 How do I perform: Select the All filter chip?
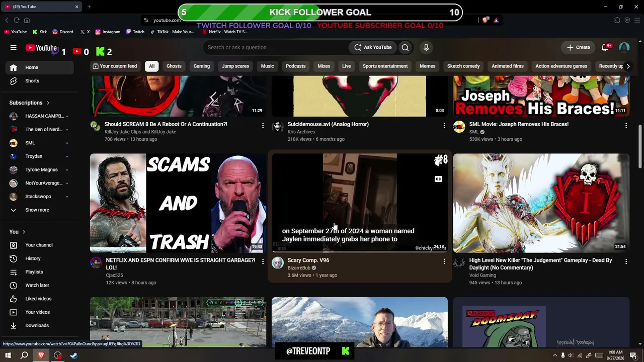click(x=151, y=66)
